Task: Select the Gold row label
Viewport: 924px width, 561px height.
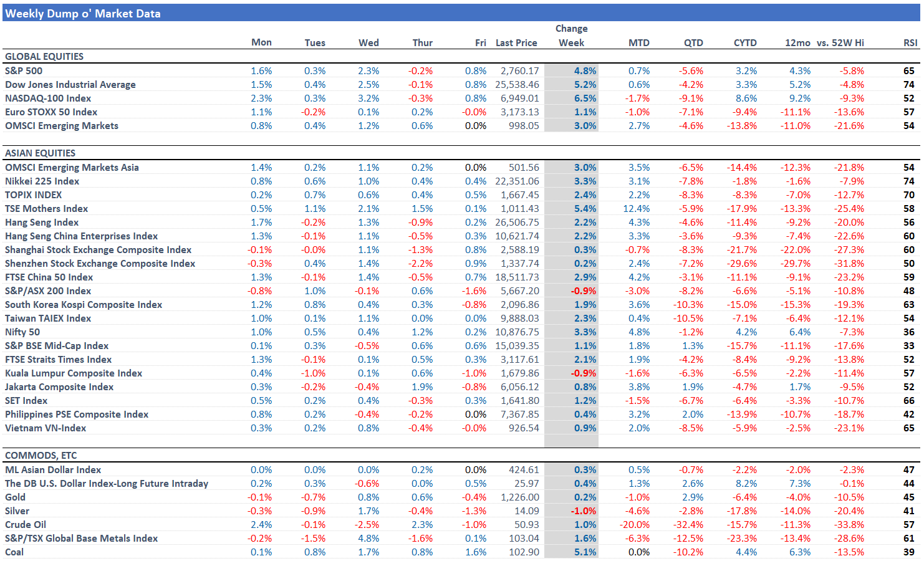Action: pos(15,497)
